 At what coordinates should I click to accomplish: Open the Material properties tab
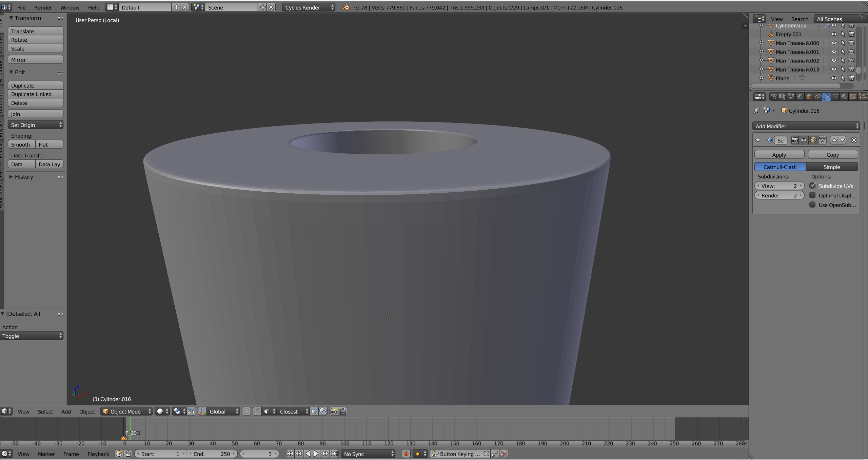(x=844, y=97)
